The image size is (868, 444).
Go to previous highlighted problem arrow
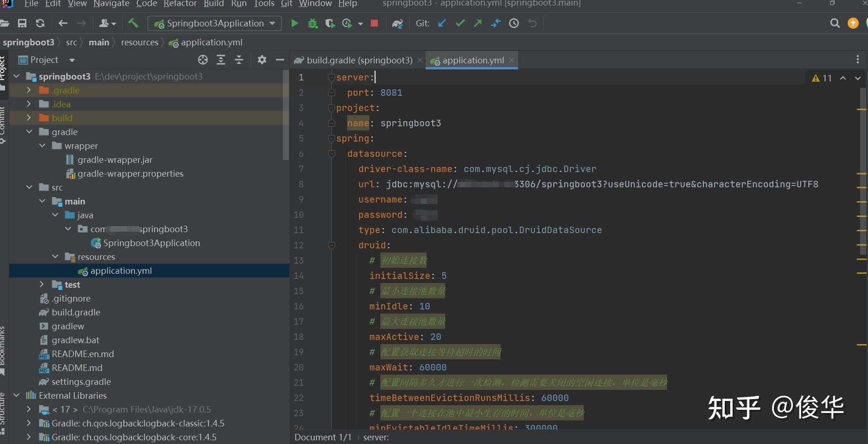coord(843,78)
